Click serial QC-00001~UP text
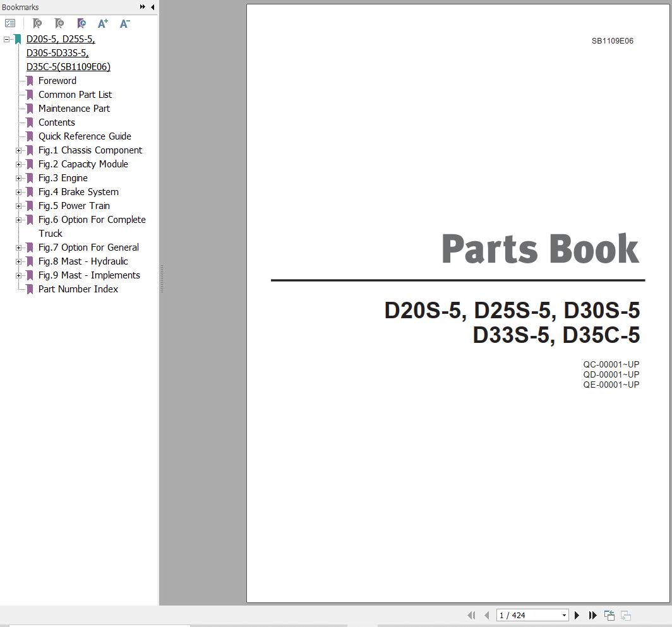 coord(611,364)
